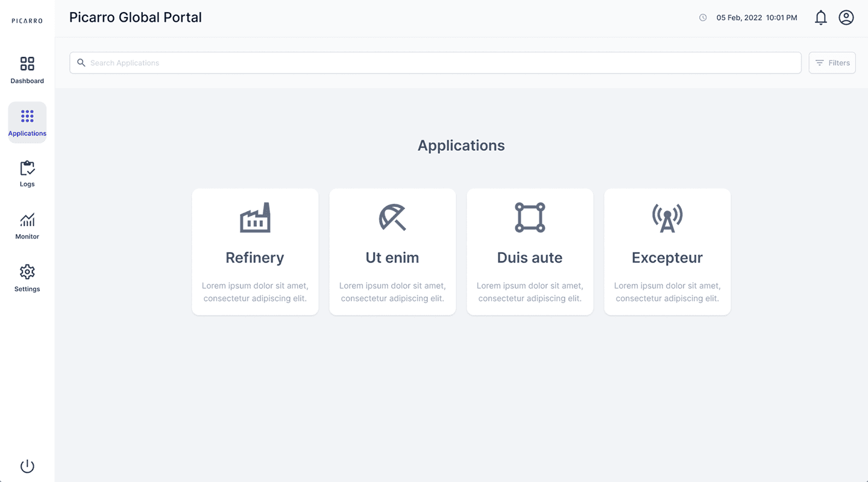Click the search magnifier icon
The image size is (868, 482).
81,63
